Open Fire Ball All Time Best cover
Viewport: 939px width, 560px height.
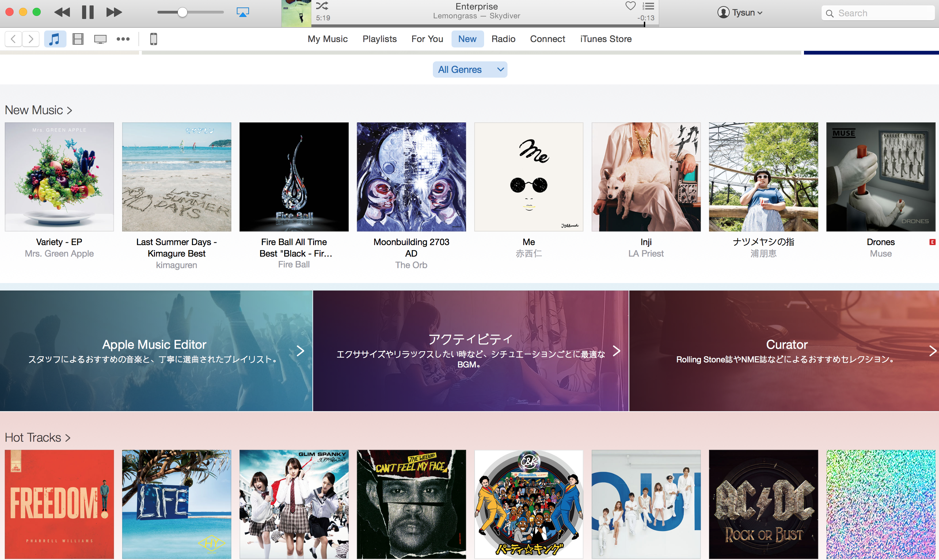(x=294, y=177)
